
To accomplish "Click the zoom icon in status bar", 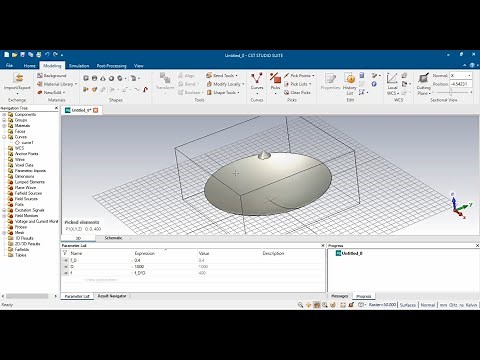I will click(x=300, y=305).
